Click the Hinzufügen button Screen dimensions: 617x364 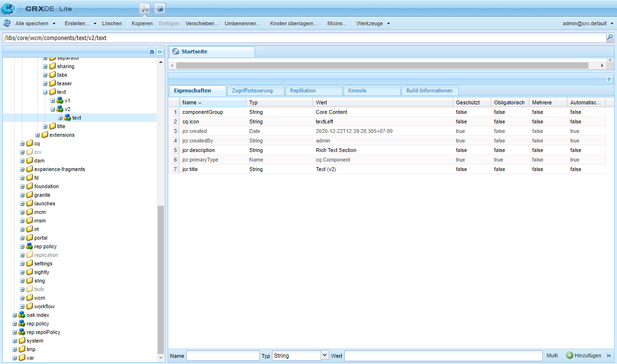pos(584,356)
